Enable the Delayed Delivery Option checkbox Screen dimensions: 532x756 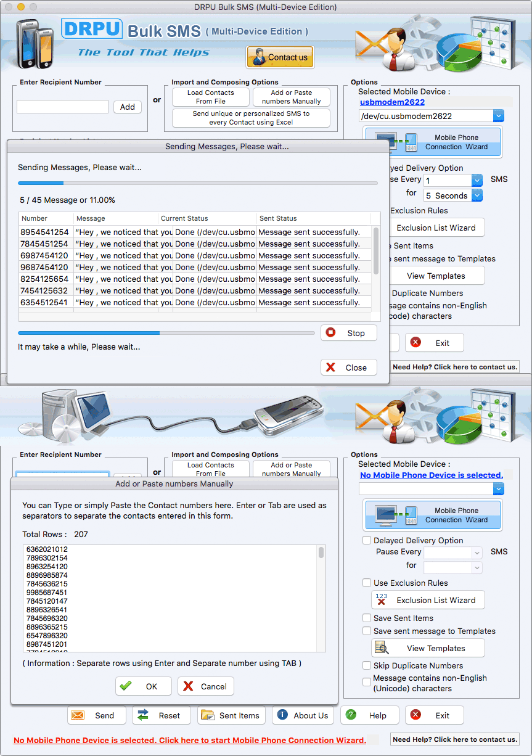[x=367, y=540]
